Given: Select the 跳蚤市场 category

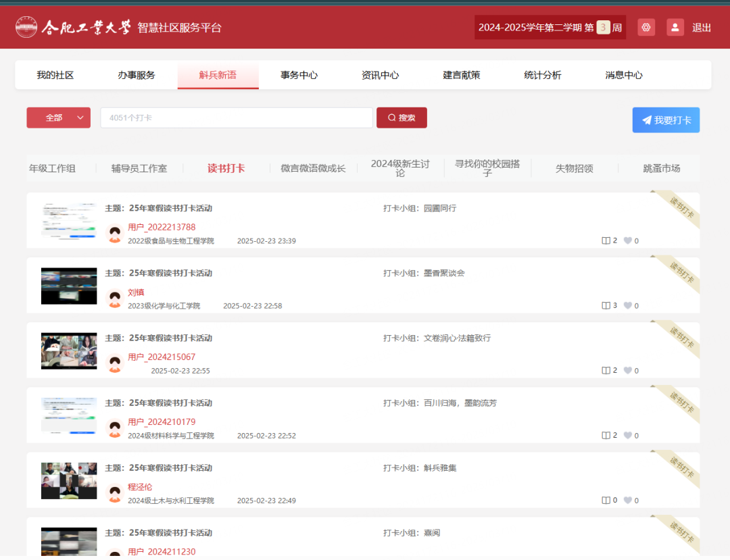Looking at the screenshot, I should (661, 168).
